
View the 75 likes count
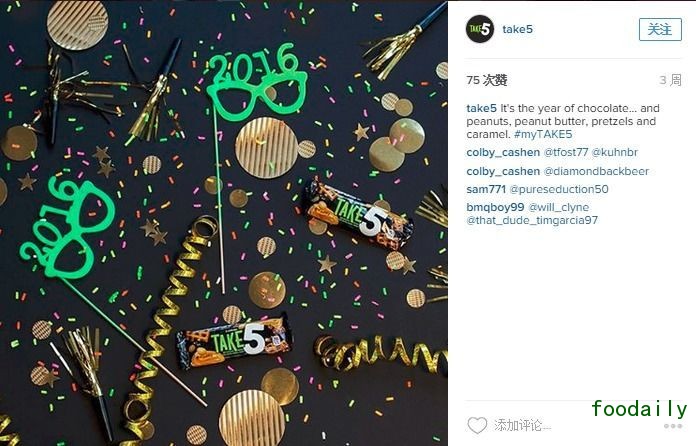coord(487,80)
